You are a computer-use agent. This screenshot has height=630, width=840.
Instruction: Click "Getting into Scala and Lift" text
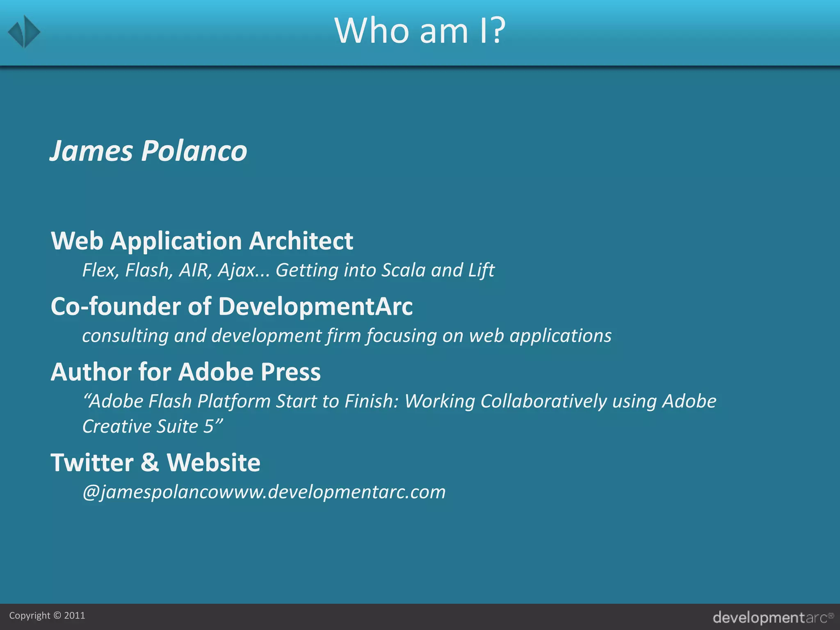[385, 270]
